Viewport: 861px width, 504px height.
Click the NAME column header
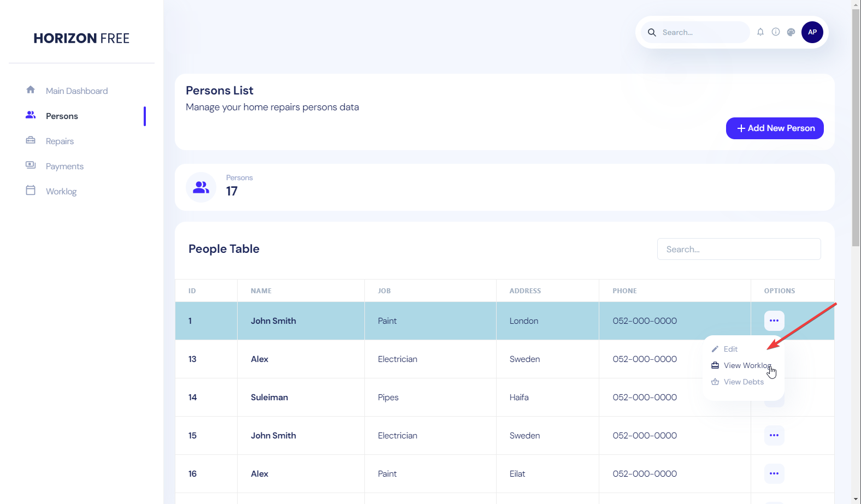[x=261, y=291]
